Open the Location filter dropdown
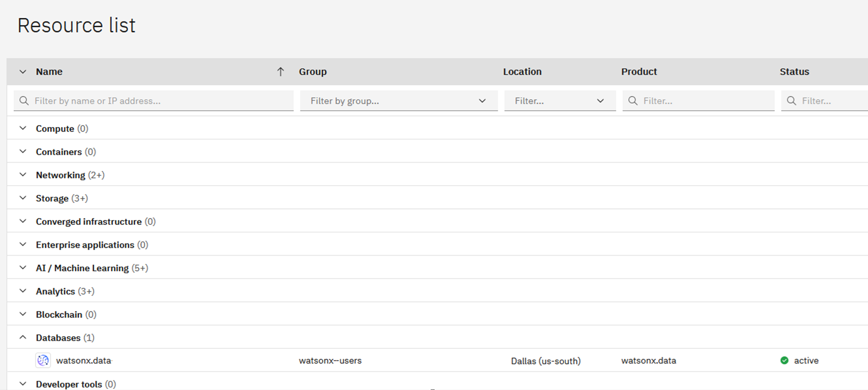The image size is (868, 390). [559, 101]
